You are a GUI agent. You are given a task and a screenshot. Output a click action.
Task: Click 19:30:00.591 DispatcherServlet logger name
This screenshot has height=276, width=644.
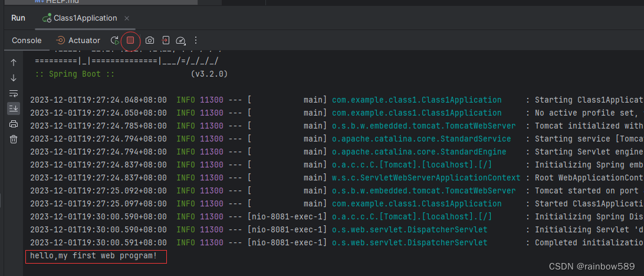pos(409,243)
